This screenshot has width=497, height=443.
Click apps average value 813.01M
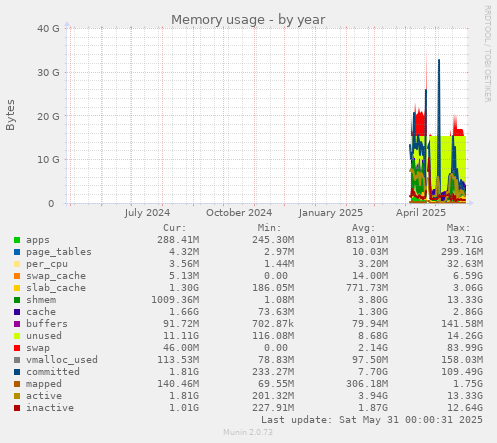tap(367, 240)
